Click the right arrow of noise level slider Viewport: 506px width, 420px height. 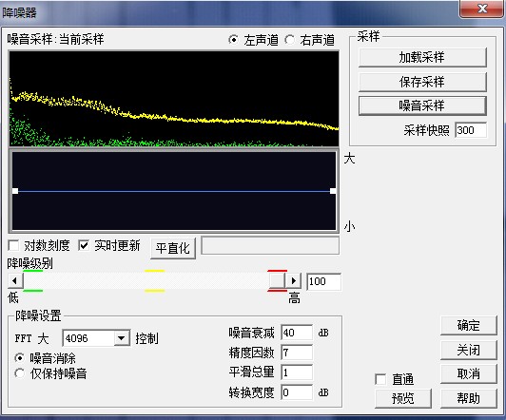click(x=293, y=280)
